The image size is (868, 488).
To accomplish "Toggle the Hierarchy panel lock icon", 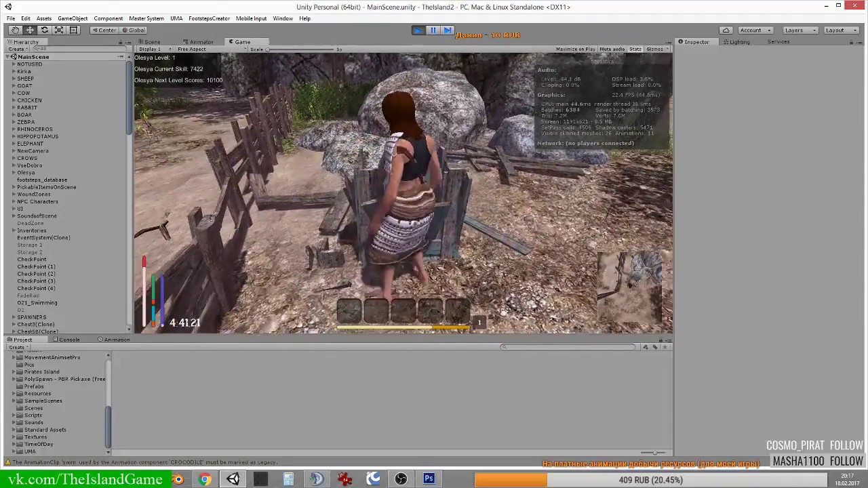I will coord(120,42).
